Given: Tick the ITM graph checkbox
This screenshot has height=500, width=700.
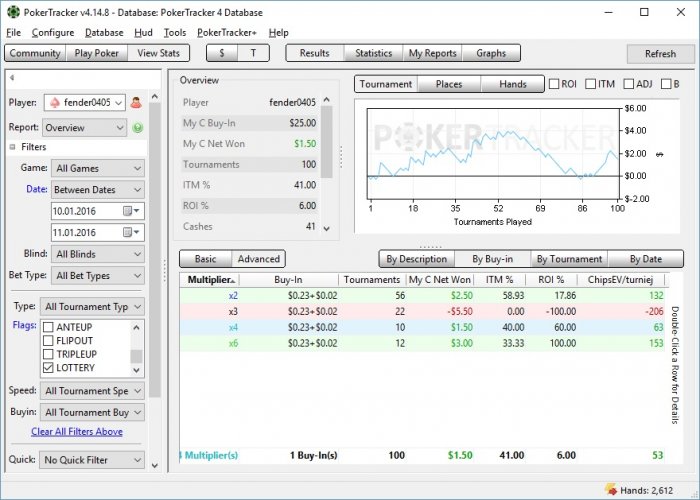Looking at the screenshot, I should click(x=591, y=85).
